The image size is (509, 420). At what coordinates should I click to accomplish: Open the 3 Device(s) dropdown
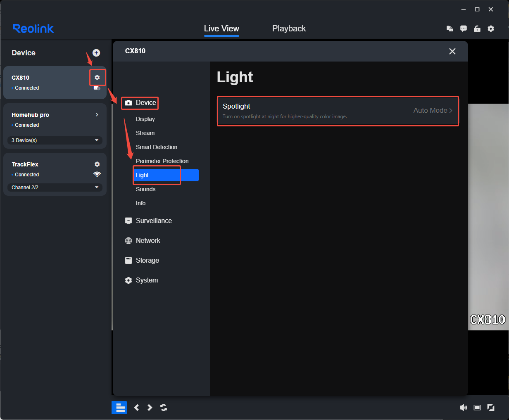click(55, 140)
